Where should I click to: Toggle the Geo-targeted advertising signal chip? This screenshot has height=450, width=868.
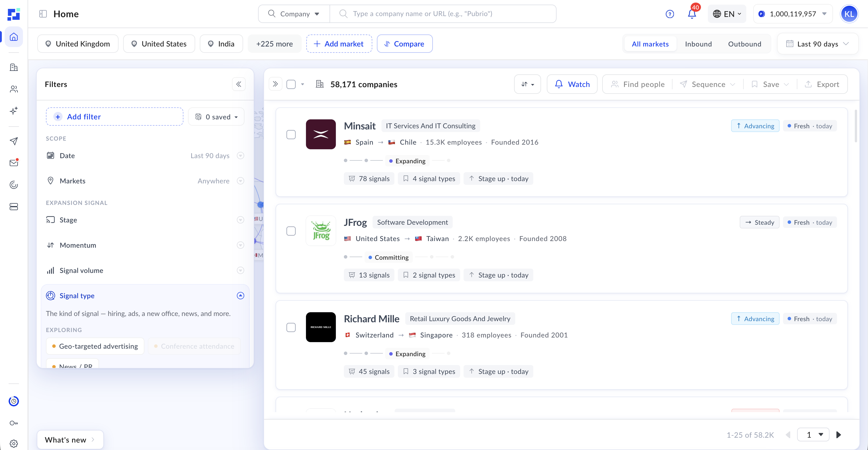[95, 346]
